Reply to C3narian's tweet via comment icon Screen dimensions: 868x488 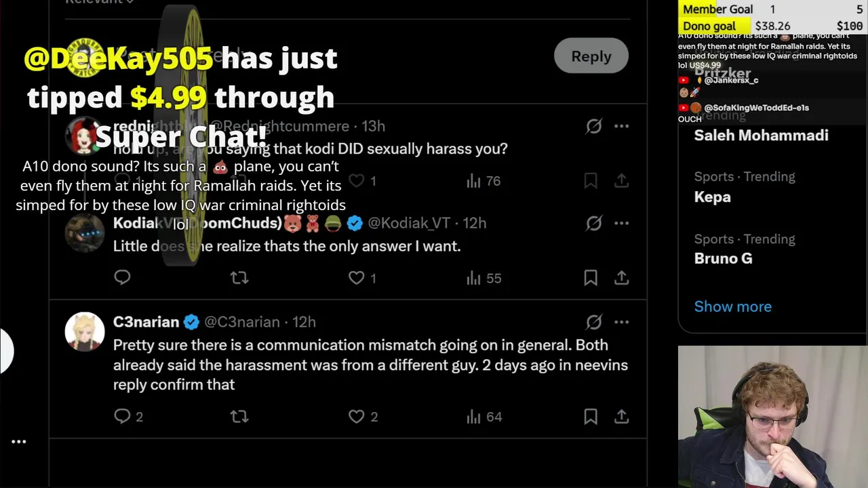[122, 416]
